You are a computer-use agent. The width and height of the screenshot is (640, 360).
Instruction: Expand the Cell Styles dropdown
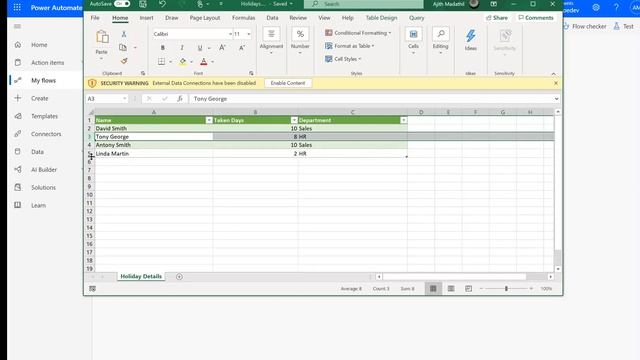tap(360, 59)
